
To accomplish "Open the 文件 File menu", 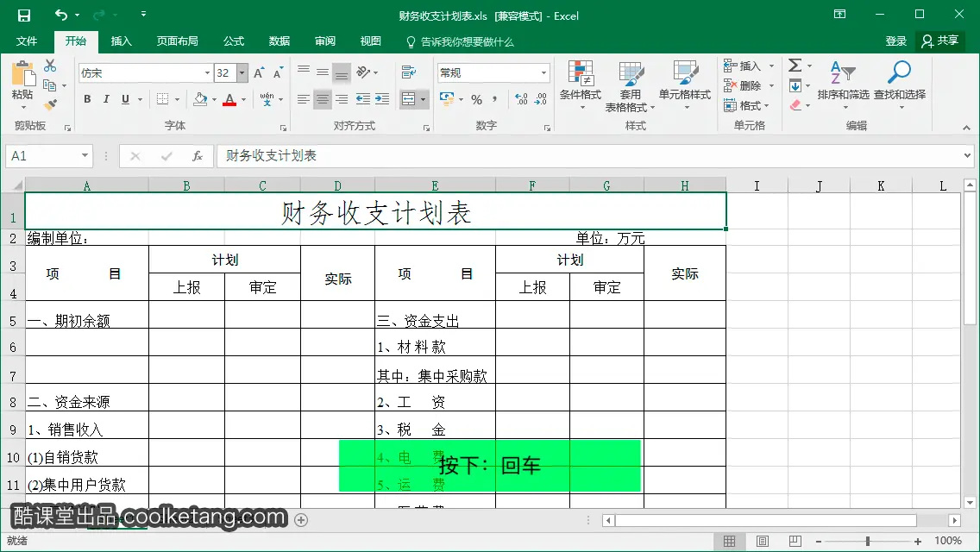I will coord(26,41).
